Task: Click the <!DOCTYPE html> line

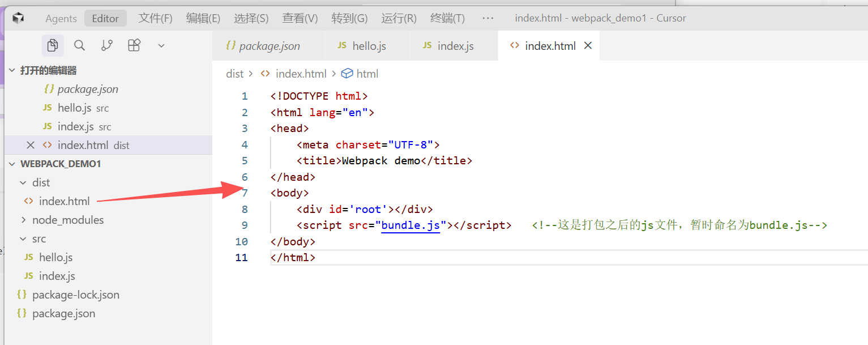Action: [319, 96]
